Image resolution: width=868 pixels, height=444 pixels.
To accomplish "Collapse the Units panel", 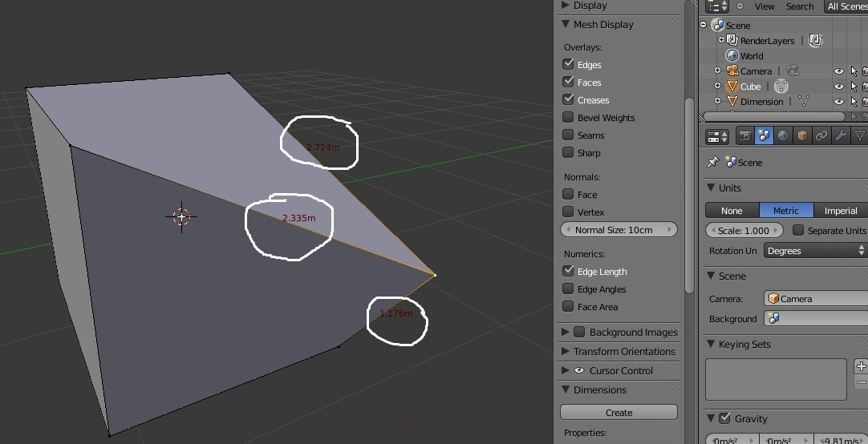I will [x=711, y=188].
